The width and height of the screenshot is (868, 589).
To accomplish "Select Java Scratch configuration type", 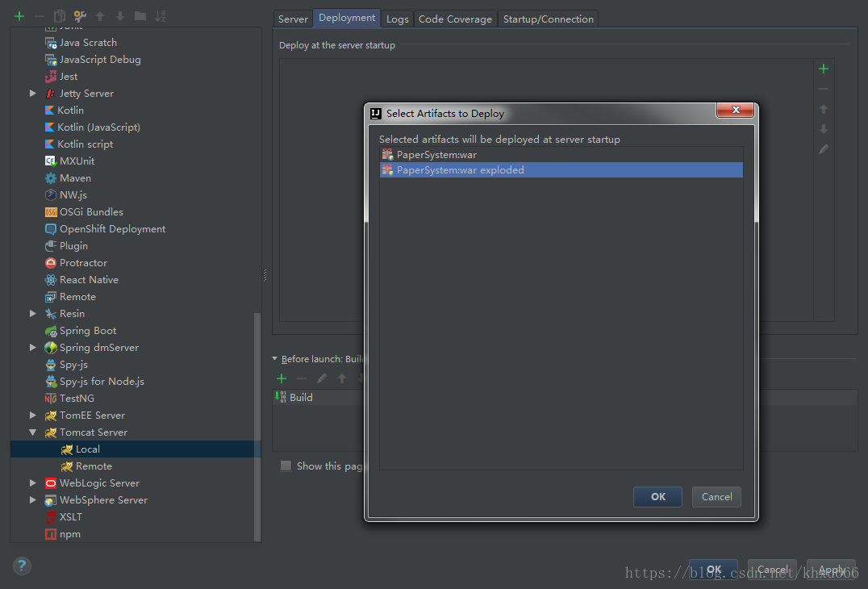I will click(88, 43).
